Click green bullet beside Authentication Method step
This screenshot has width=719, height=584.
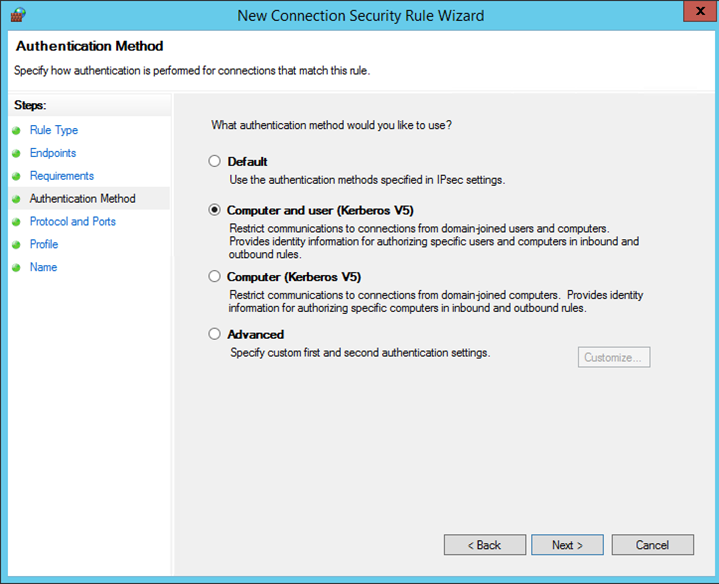pyautogui.click(x=17, y=199)
